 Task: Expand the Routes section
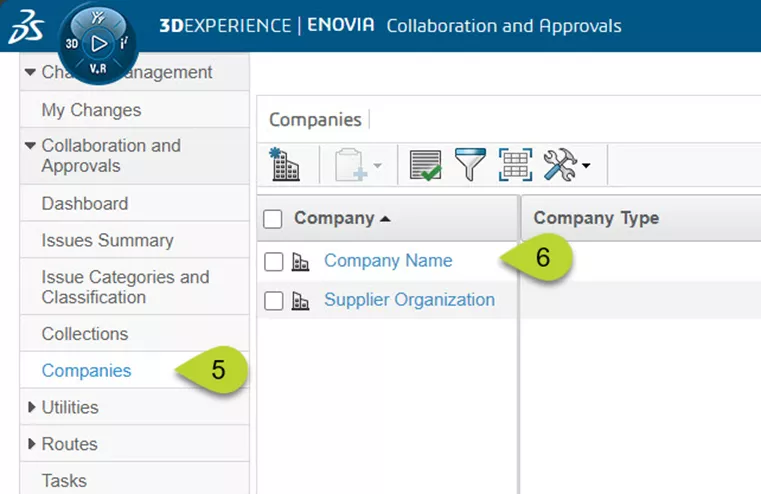31,444
